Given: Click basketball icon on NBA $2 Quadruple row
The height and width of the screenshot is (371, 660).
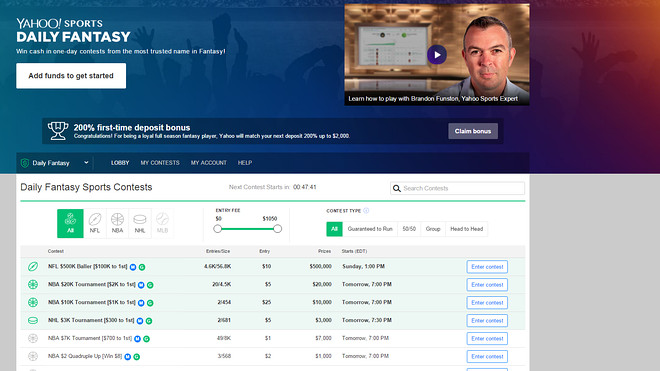Looking at the screenshot, I should coord(33,356).
